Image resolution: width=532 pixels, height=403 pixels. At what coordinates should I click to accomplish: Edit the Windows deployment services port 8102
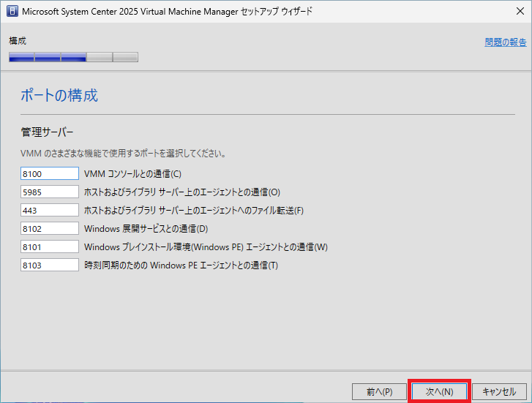click(x=50, y=229)
